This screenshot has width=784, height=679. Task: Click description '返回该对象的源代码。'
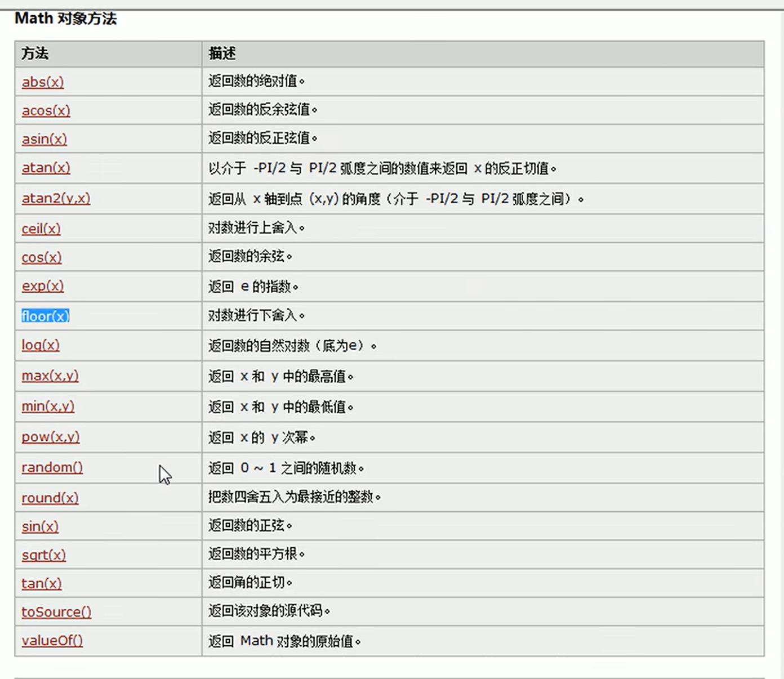pyautogui.click(x=269, y=610)
